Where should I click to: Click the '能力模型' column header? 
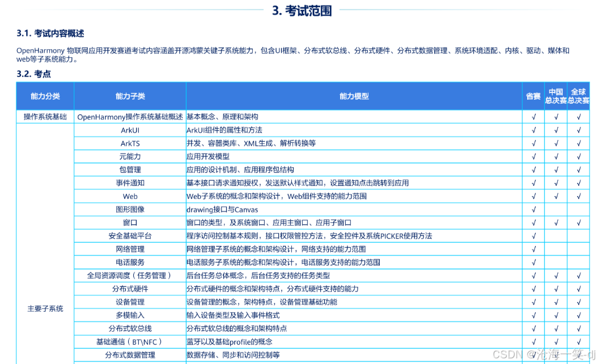point(354,96)
